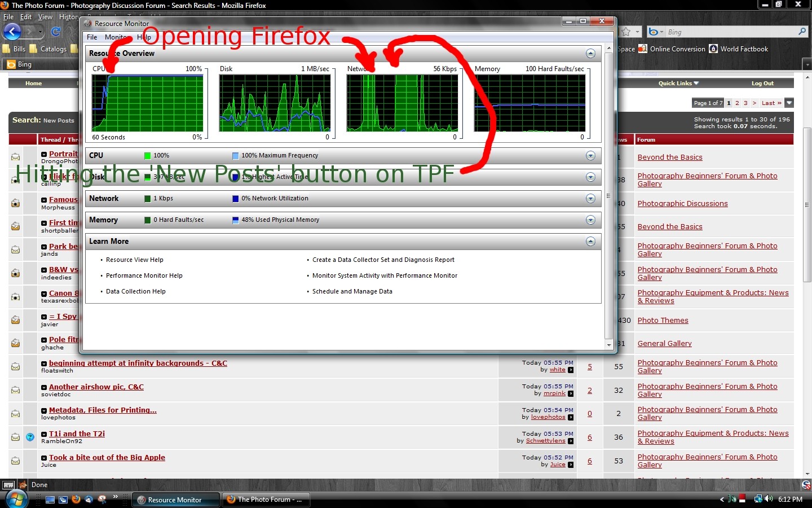The height and width of the screenshot is (508, 812).
Task: Click Firefox forward navigation arrow
Action: (x=29, y=32)
